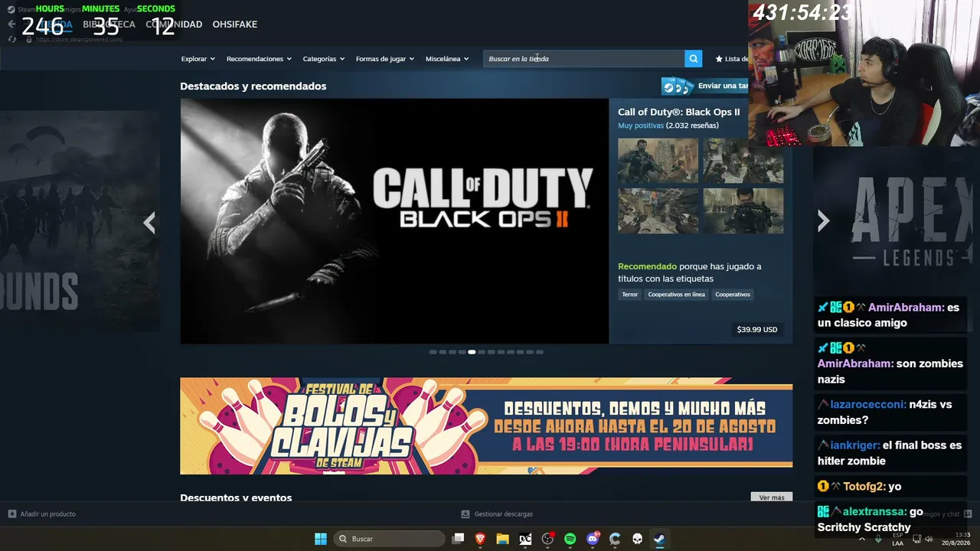Click the gift card icon by Enviar una tarjeta
The width and height of the screenshot is (980, 551).
[x=678, y=86]
